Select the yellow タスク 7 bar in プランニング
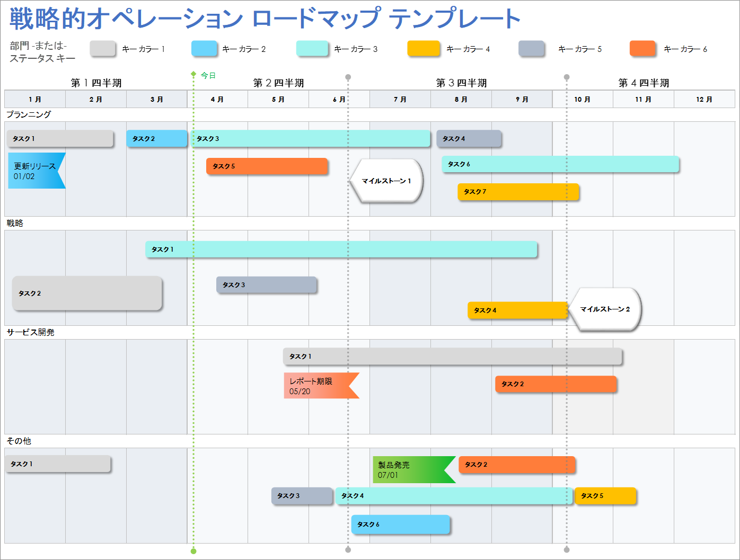The width and height of the screenshot is (740, 560). pos(518,192)
